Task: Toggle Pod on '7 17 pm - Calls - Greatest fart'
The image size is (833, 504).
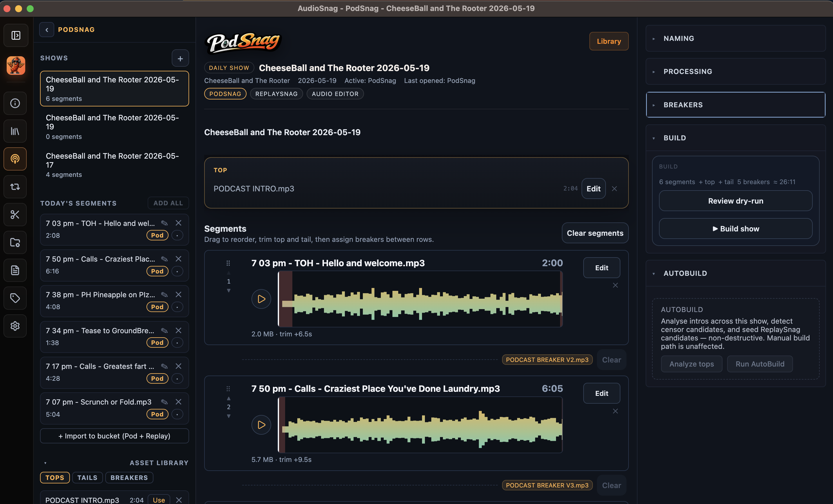Action: click(157, 378)
